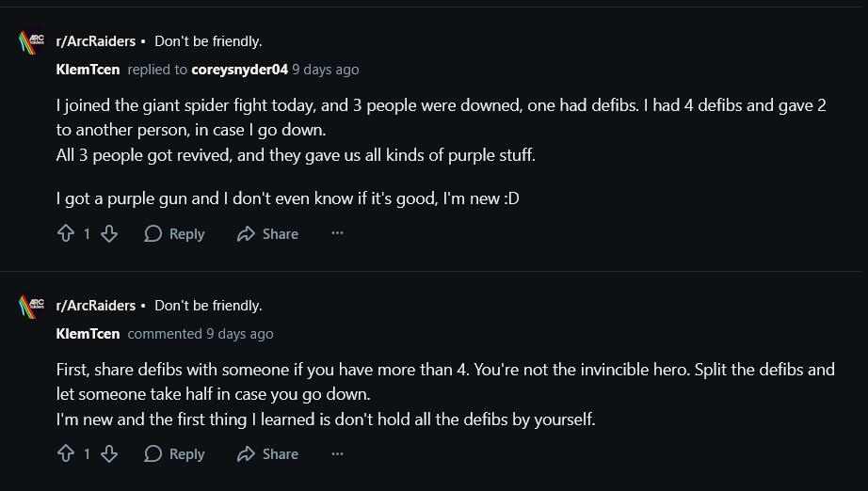
Task: Reply to the share defibs comment
Action: click(175, 454)
